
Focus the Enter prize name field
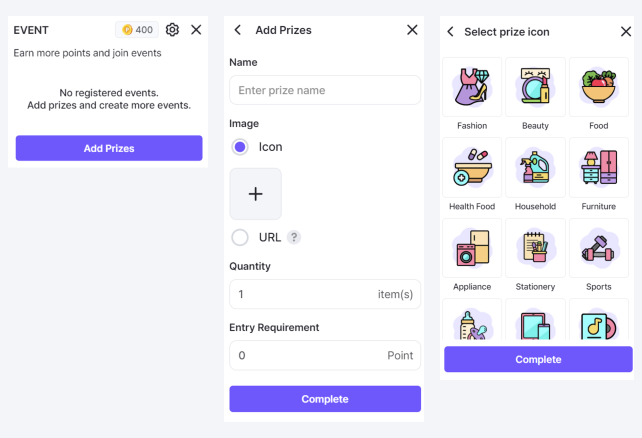tap(325, 90)
